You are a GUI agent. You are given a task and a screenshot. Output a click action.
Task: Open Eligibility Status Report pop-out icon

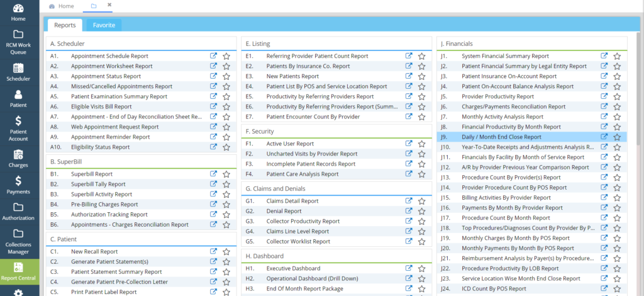point(214,147)
